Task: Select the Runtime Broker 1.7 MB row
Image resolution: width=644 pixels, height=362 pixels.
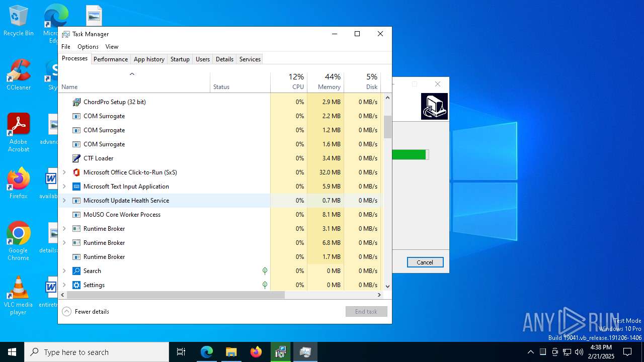Action: pyautogui.click(x=220, y=257)
